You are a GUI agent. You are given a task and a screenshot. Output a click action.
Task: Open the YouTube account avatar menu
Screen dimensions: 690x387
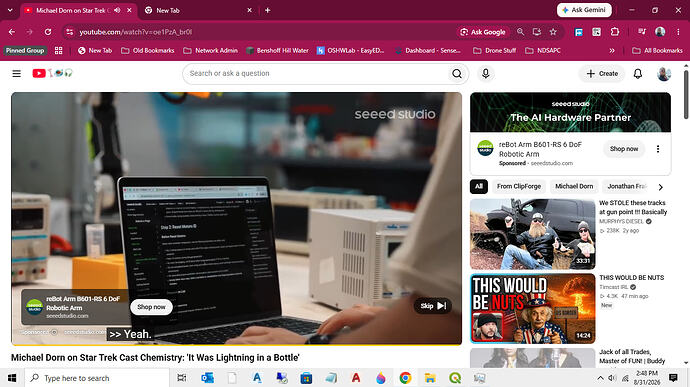coord(664,74)
